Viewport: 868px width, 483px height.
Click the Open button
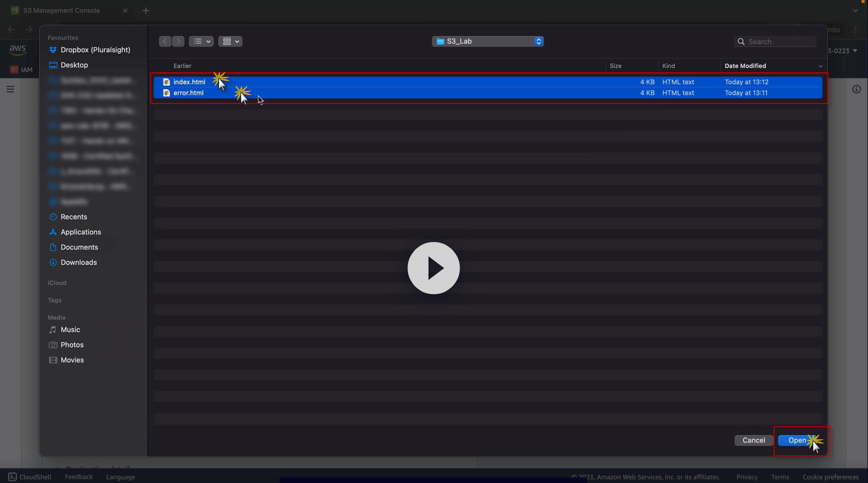(797, 440)
